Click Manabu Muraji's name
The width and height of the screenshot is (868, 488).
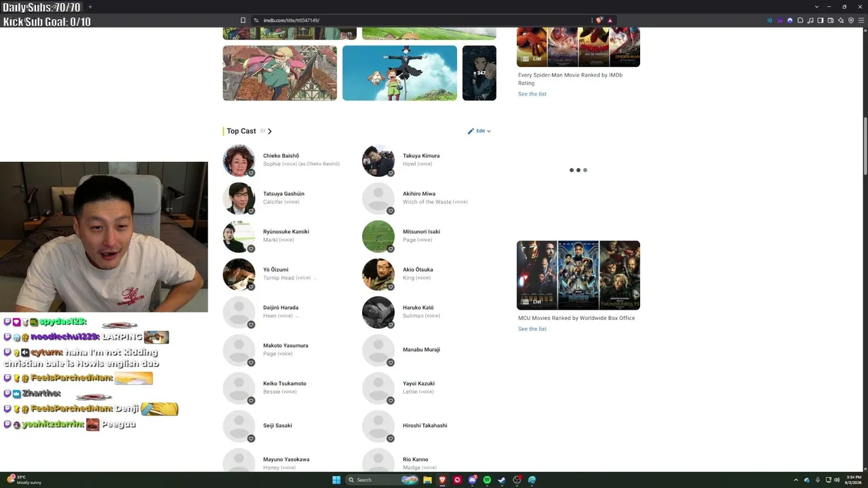tap(421, 350)
